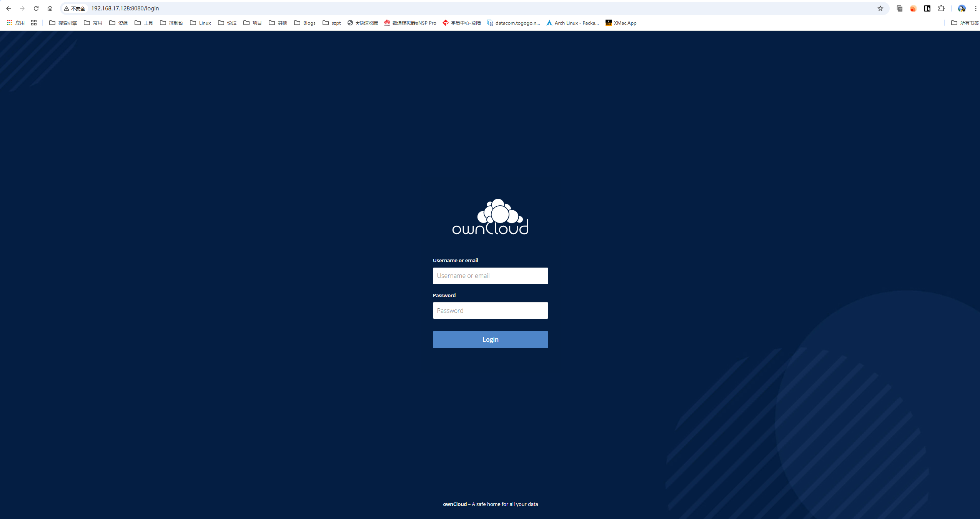Focus the Password field

click(490, 310)
